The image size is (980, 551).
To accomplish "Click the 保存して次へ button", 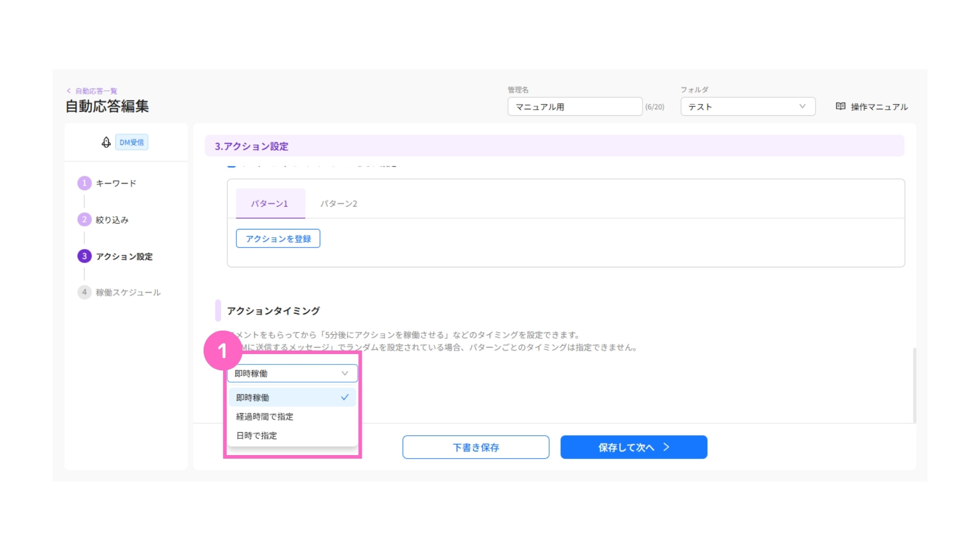I will (x=634, y=447).
